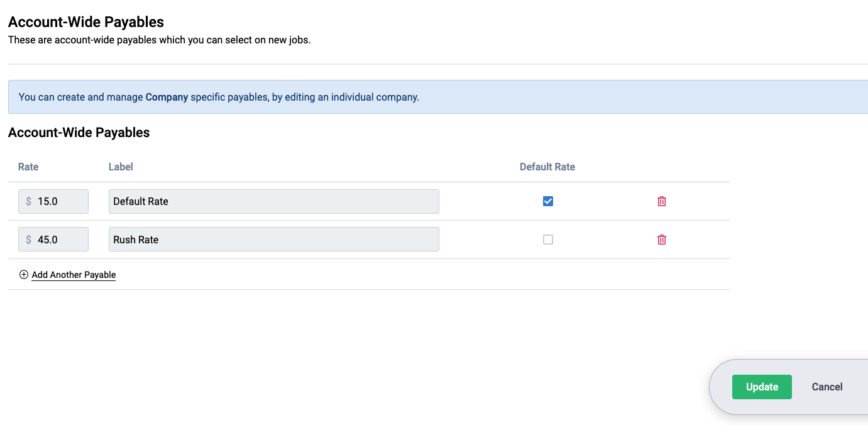The height and width of the screenshot is (425, 868).
Task: Select the 15.0 rate input field
Action: click(x=60, y=201)
